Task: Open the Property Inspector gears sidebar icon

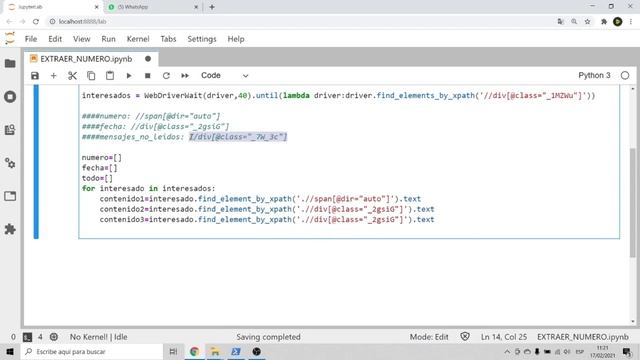Action: pyautogui.click(x=10, y=163)
